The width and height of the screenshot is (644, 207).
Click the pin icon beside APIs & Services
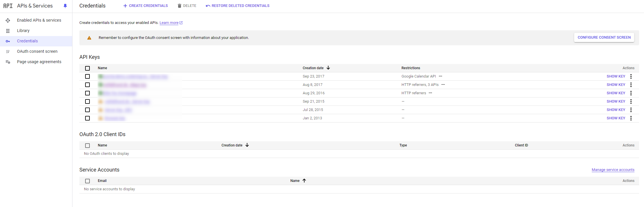point(65,6)
